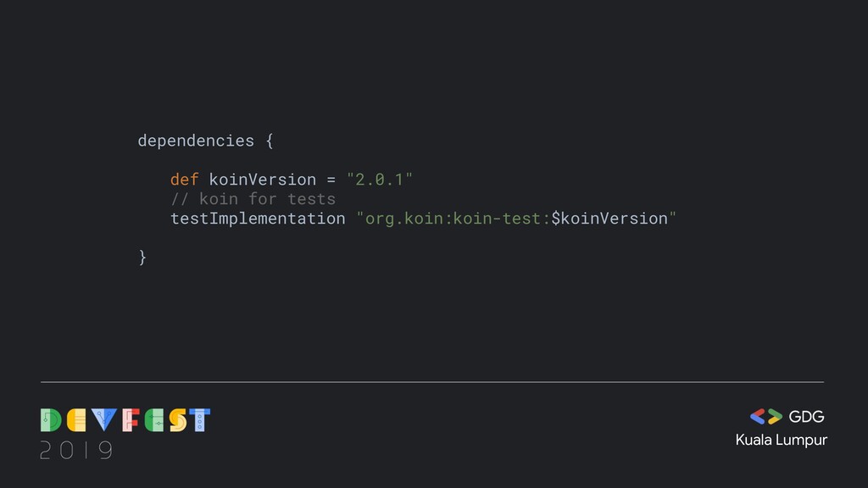Screen dimensions: 868x488
Task: Click the org.koin:koin-test string
Action: coord(453,219)
